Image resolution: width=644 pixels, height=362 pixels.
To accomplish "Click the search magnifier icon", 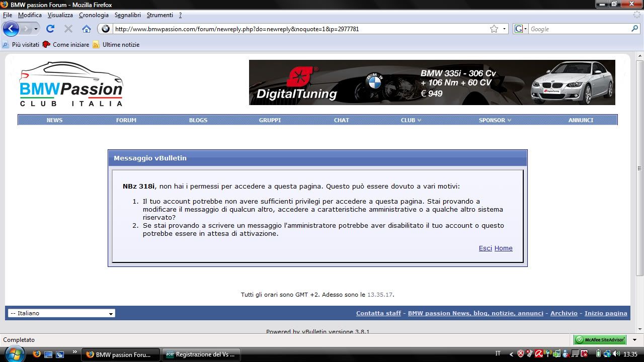I will point(636,29).
